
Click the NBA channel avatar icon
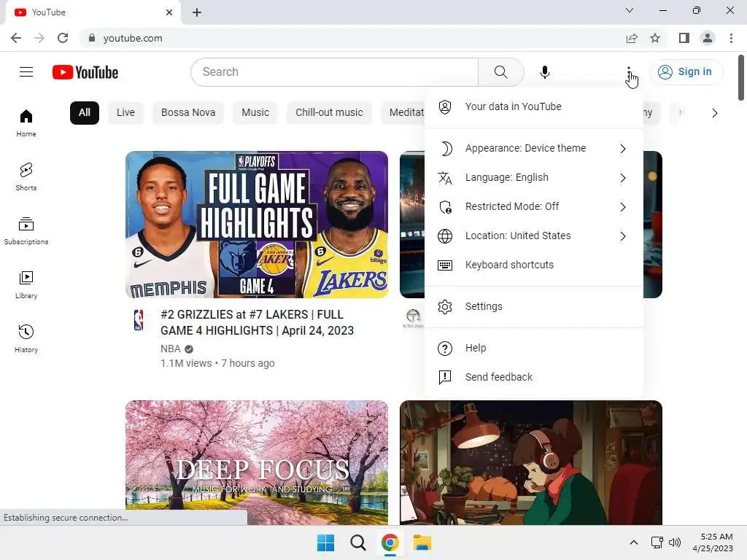click(x=139, y=319)
